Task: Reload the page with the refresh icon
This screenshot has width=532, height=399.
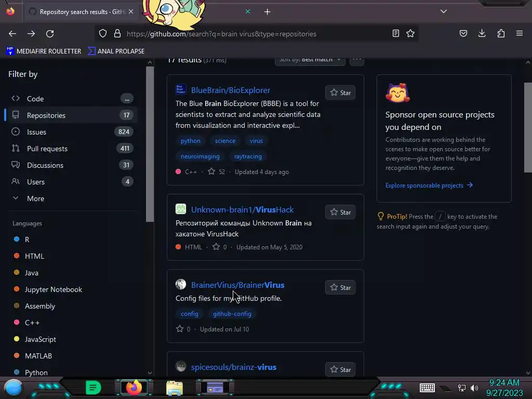Action: [x=50, y=34]
